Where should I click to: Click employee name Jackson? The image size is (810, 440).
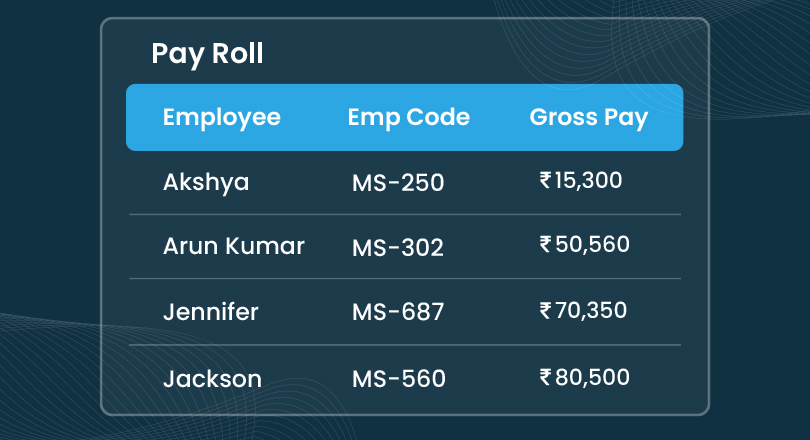212,379
